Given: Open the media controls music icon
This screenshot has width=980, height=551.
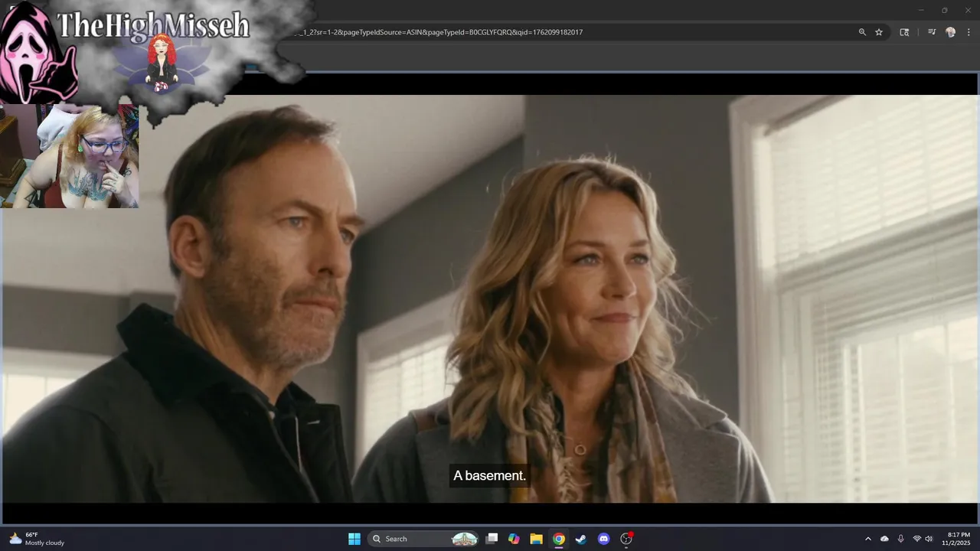Looking at the screenshot, I should point(932,32).
